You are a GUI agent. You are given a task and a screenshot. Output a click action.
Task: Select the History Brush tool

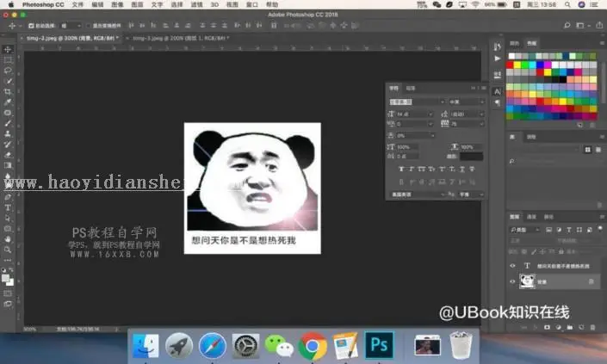8,145
